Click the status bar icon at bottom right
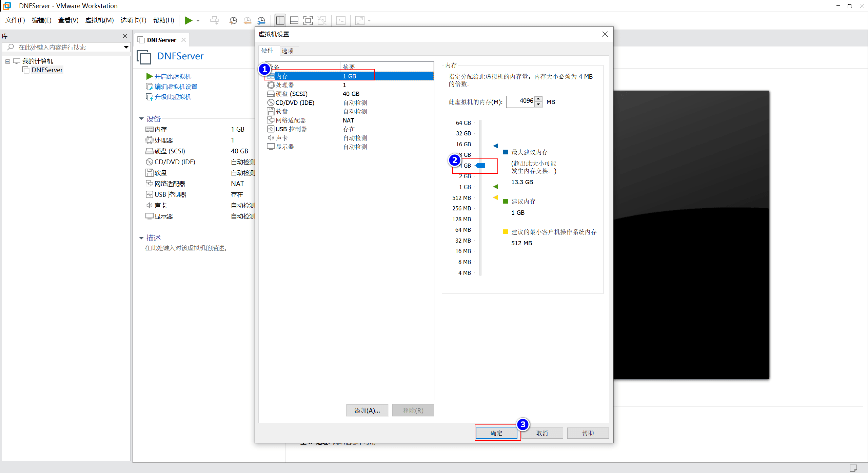 pos(853,468)
